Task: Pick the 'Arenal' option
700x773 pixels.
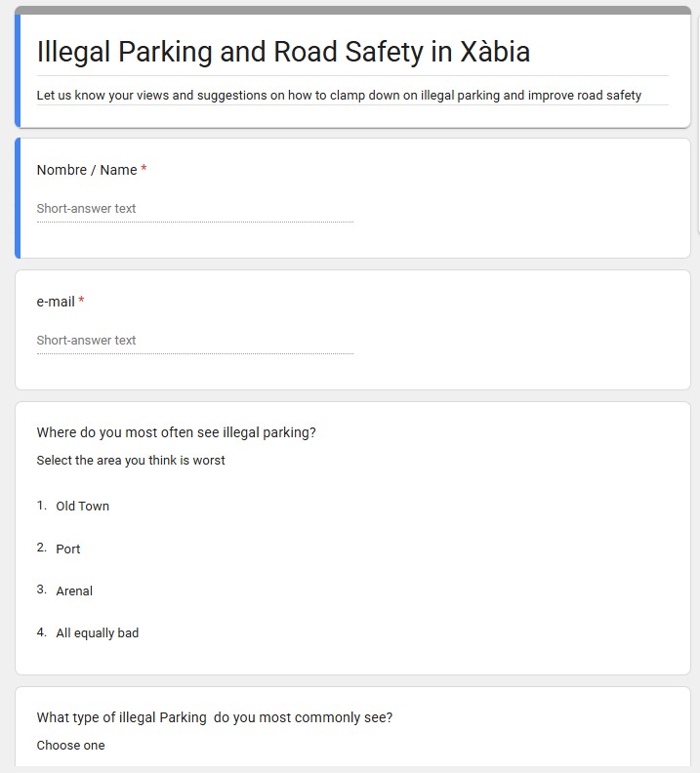Action: (74, 591)
